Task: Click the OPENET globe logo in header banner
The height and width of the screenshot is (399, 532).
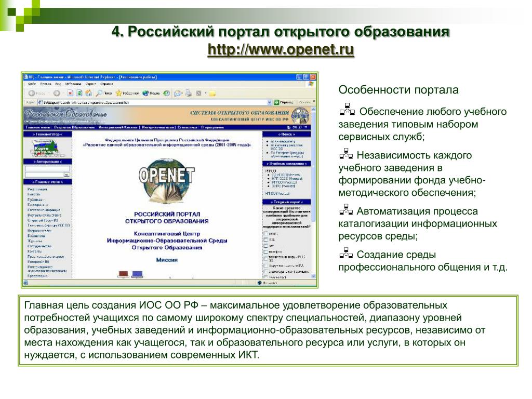Action: pos(300,115)
